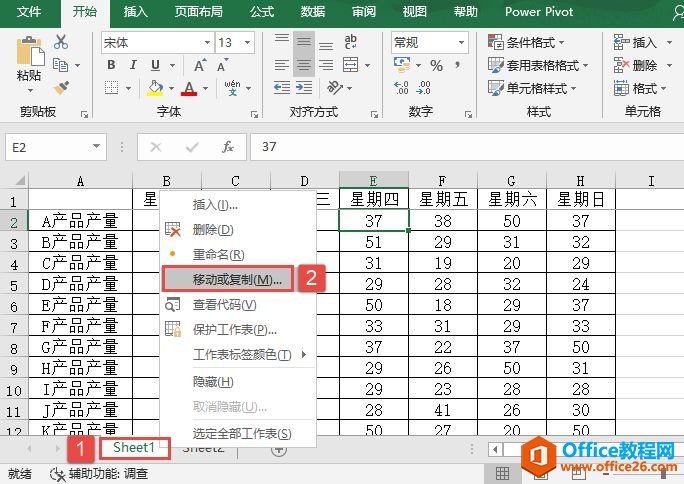Click the Format Painter brush icon

[61, 88]
